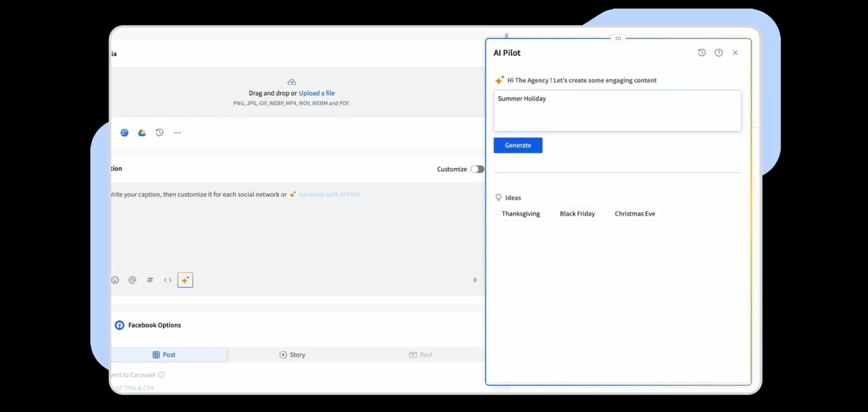
Task: Choose the Black Friday idea chip
Action: (577, 214)
